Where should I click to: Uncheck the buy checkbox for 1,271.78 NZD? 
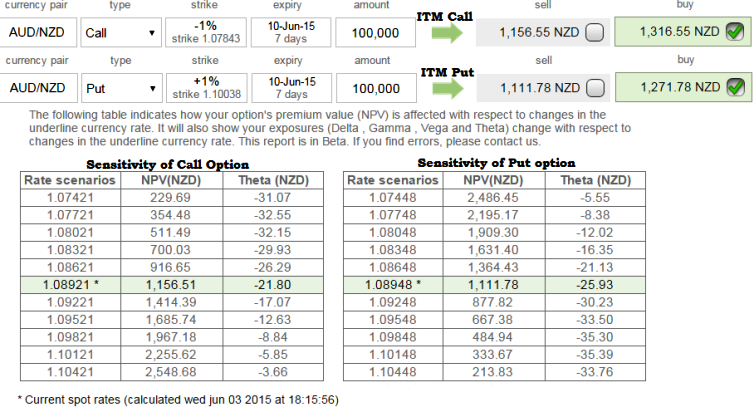tap(735, 87)
